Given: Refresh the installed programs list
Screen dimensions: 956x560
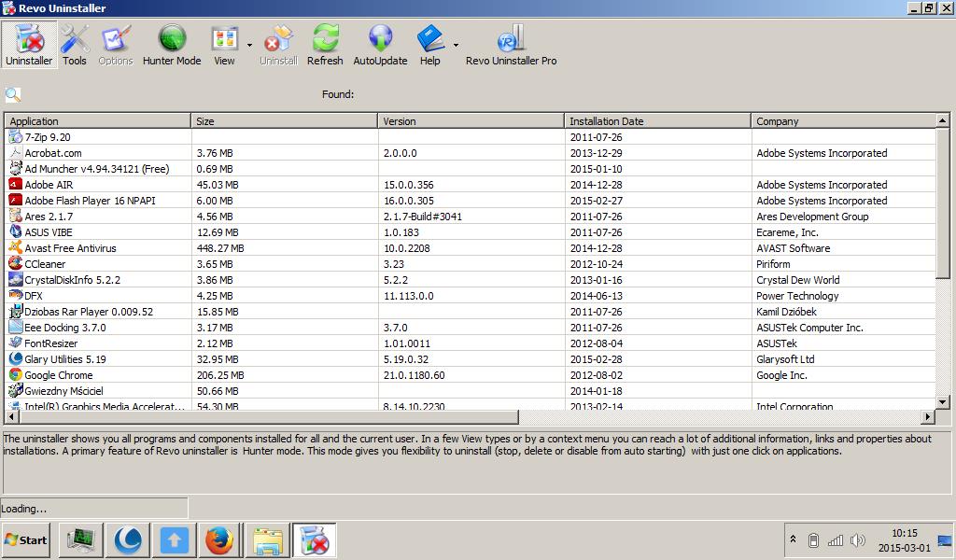Looking at the screenshot, I should (325, 45).
